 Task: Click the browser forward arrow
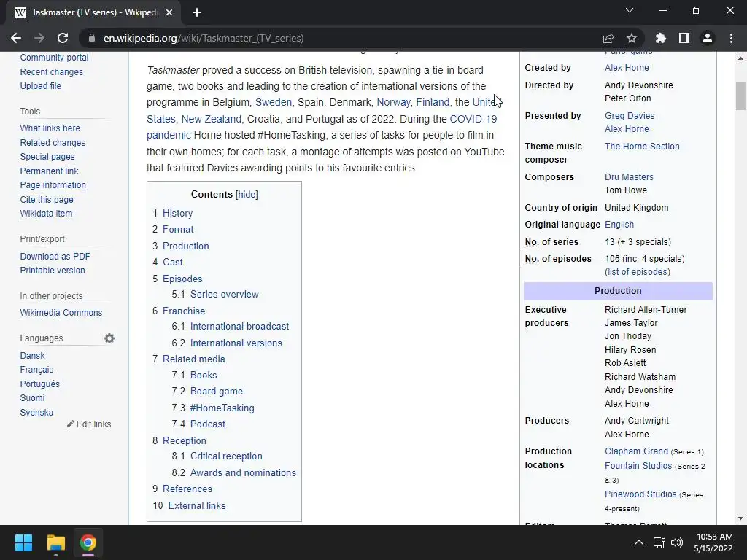click(x=39, y=38)
